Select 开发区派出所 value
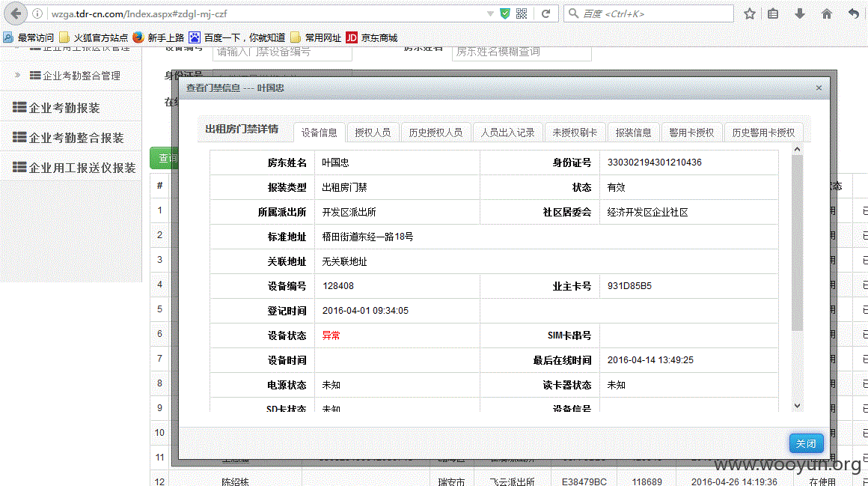868x486 pixels. pos(349,212)
